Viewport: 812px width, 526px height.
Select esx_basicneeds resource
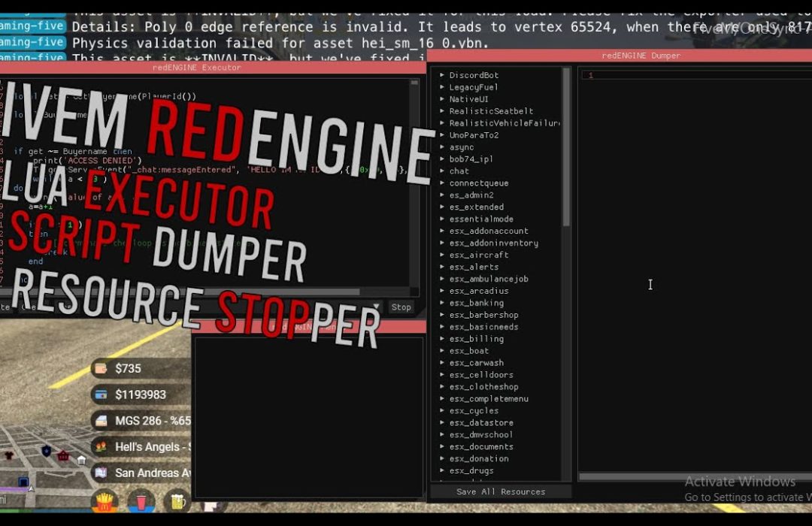pyautogui.click(x=483, y=327)
